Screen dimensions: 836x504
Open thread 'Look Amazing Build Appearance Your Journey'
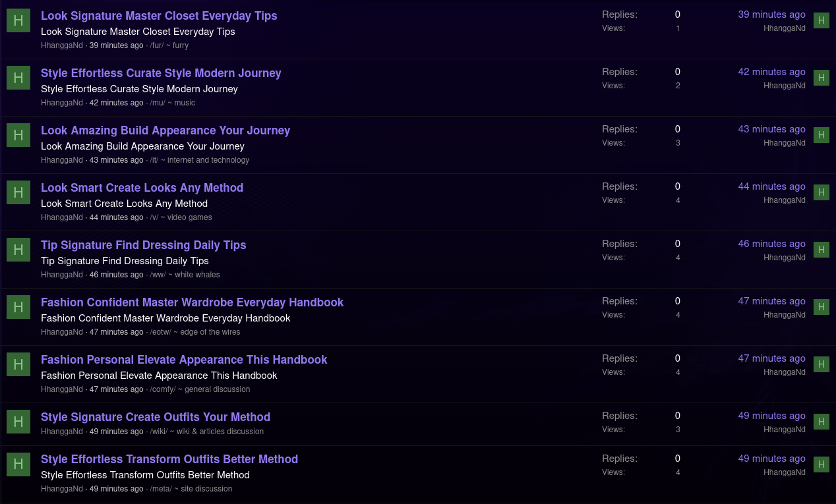(x=165, y=130)
